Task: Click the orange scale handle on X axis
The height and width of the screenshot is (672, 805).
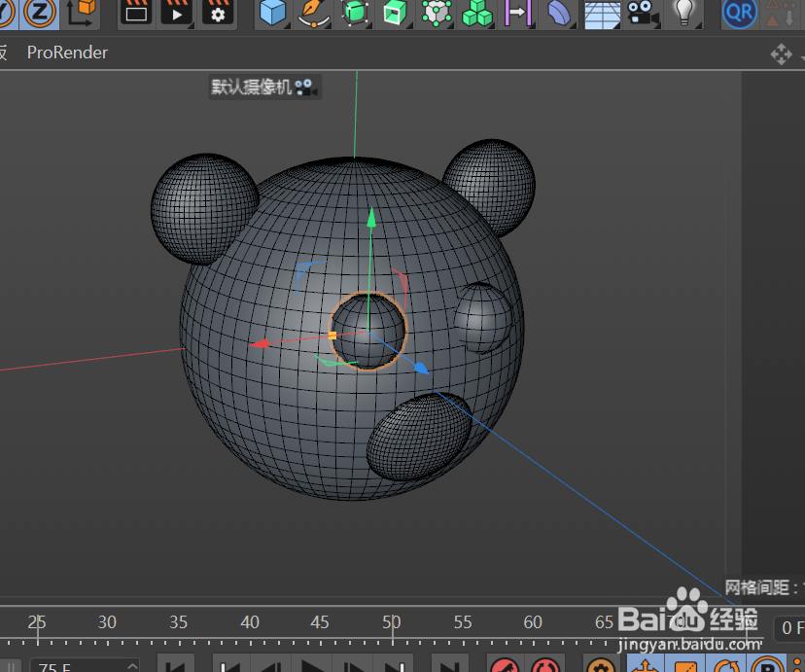Action: point(332,336)
